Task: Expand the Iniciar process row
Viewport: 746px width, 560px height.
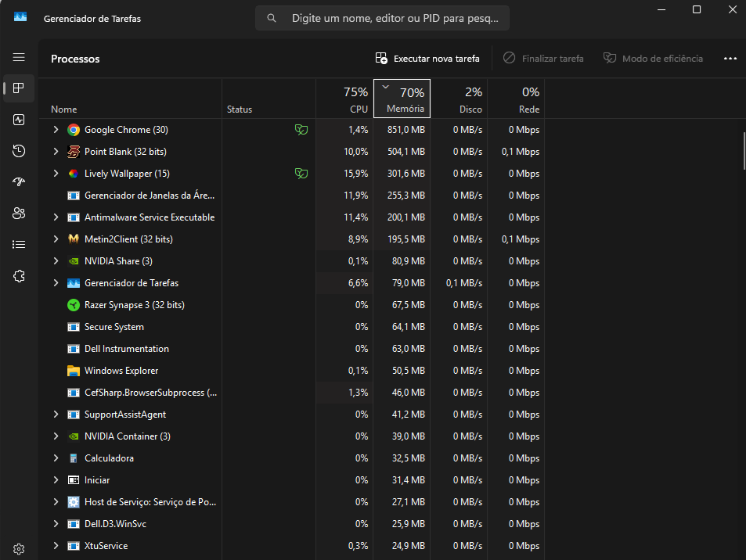Action: pyautogui.click(x=56, y=480)
